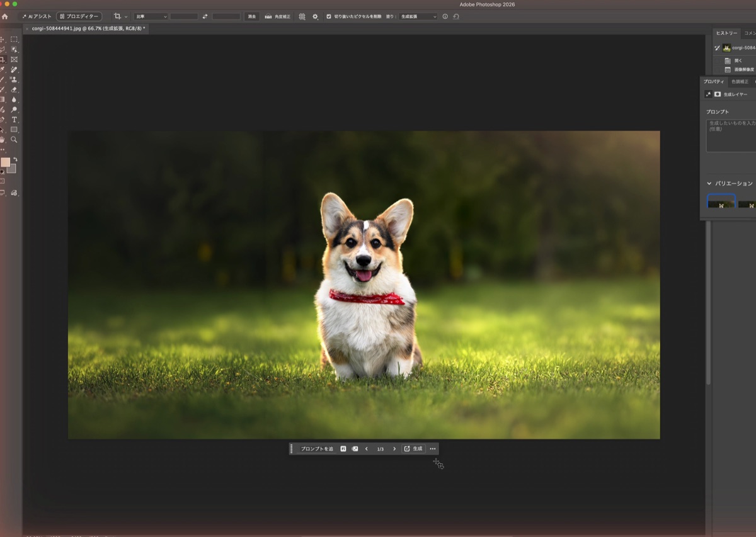The height and width of the screenshot is (537, 756).
Task: Click the crop width input field
Action: (184, 16)
